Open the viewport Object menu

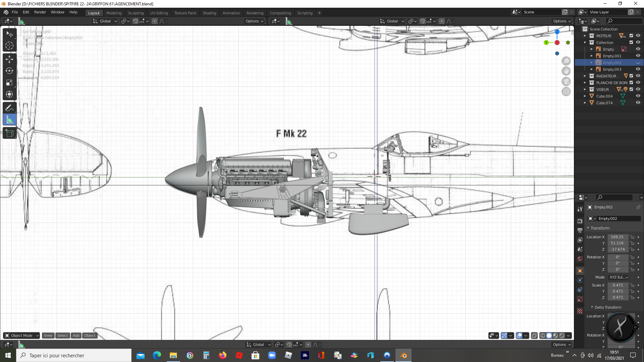[x=90, y=336]
